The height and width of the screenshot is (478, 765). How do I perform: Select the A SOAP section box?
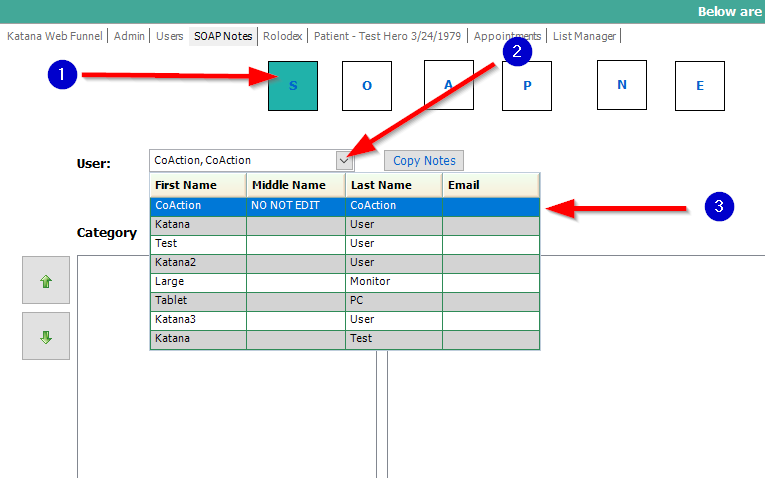click(x=449, y=85)
